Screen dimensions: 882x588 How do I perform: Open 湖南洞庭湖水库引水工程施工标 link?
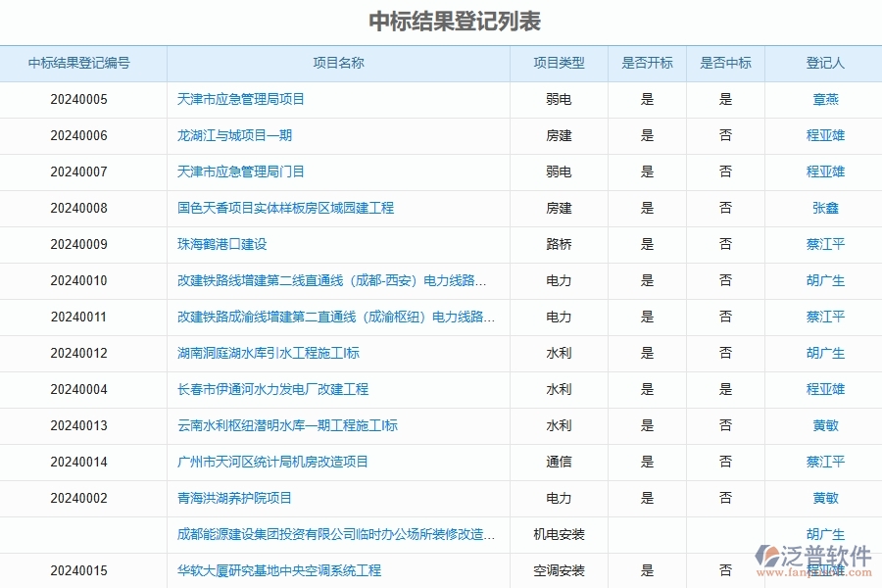[261, 353]
